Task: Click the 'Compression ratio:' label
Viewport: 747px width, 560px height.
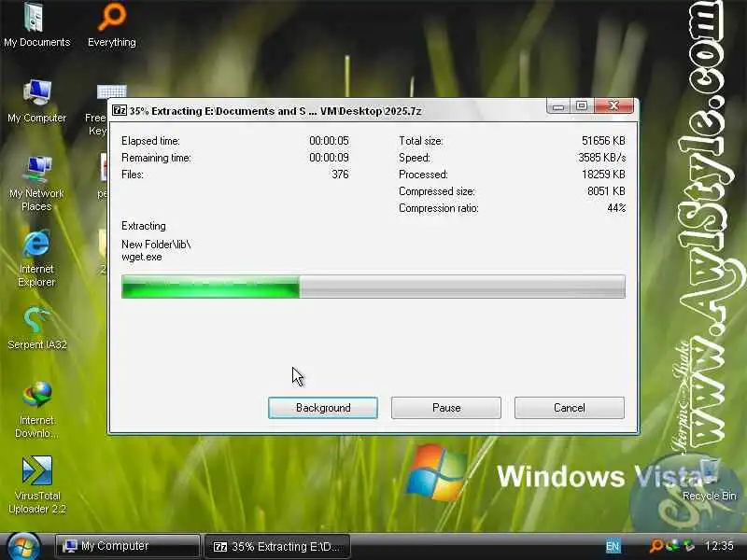Action: [439, 208]
